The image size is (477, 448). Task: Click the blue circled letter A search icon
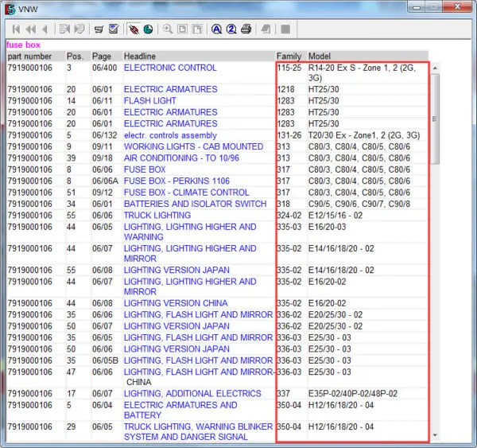point(216,29)
